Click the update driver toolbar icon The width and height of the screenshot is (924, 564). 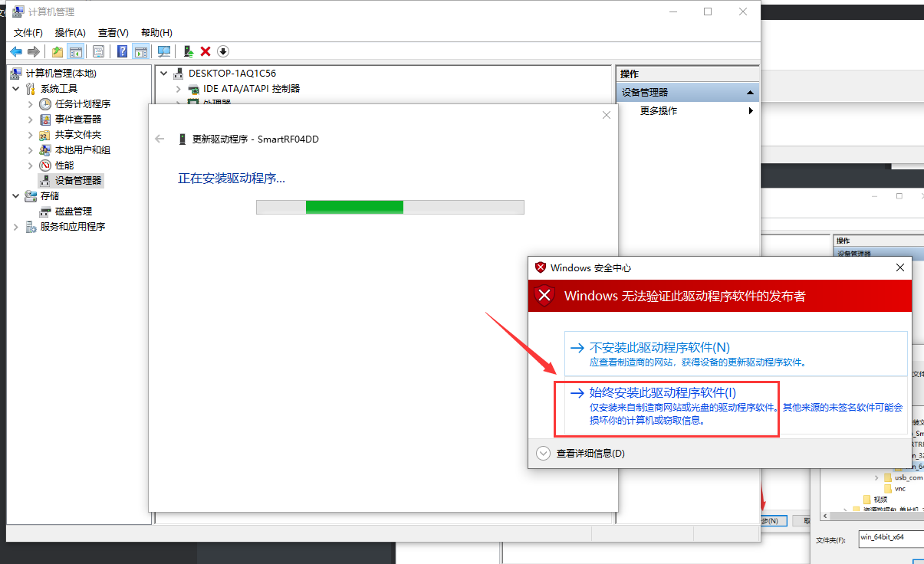188,51
